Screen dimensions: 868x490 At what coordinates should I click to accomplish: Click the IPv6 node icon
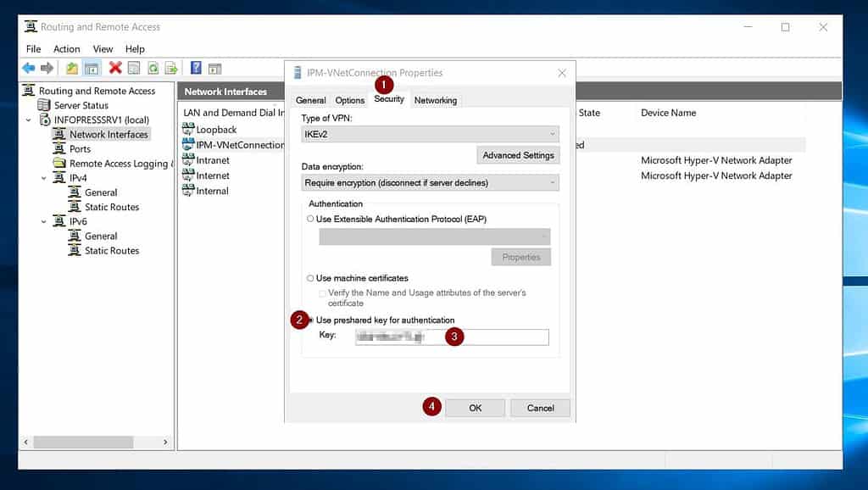59,221
